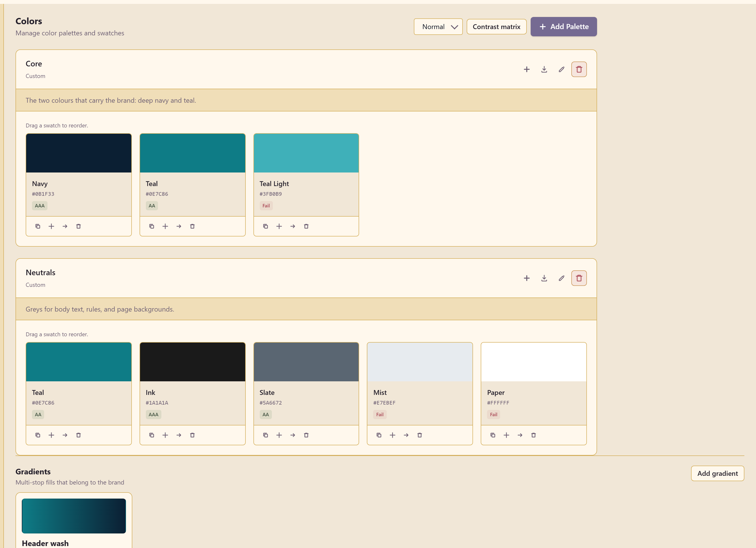Click the Fail badge on Teal Light

point(266,206)
